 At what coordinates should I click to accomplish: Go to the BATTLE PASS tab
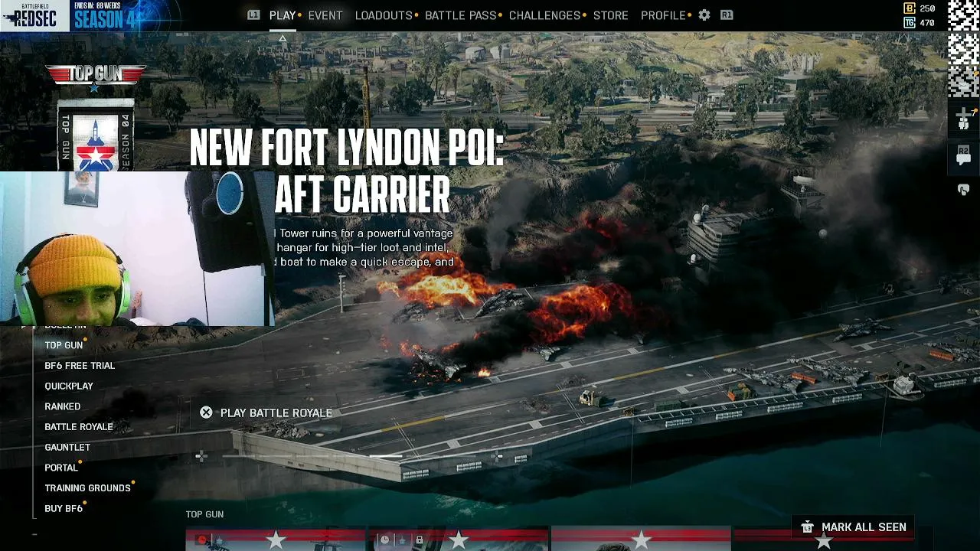pos(461,15)
